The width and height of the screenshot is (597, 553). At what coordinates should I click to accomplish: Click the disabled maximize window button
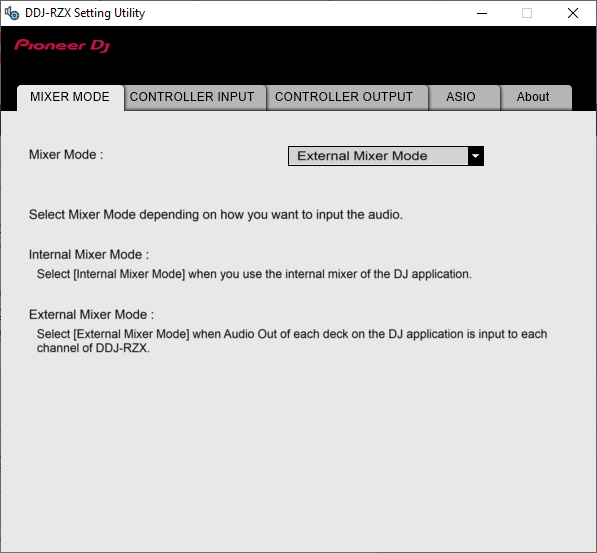pyautogui.click(x=527, y=13)
